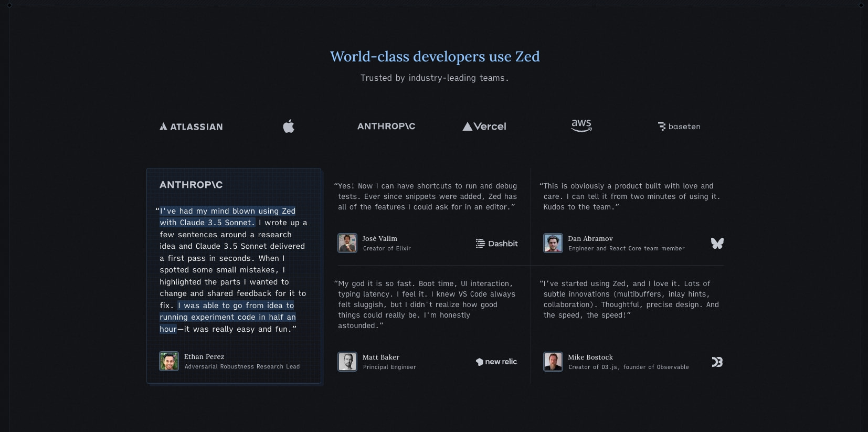Click the name Matt Baker

click(x=381, y=357)
